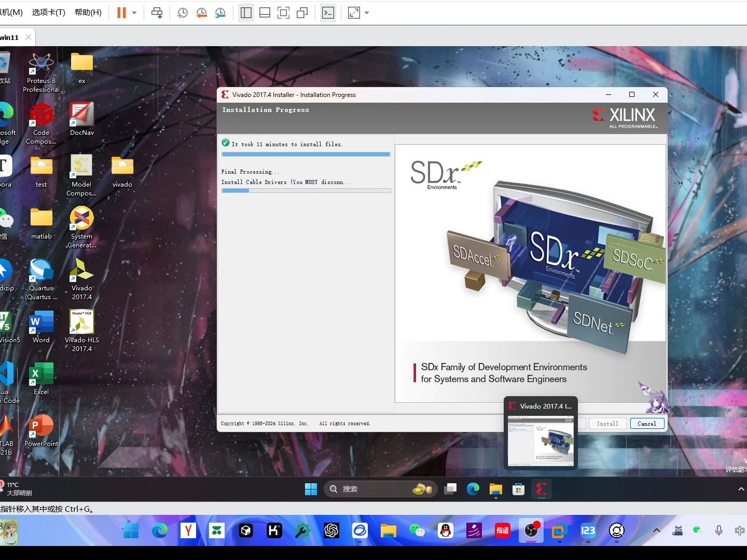Open host Start menu button

(131, 530)
